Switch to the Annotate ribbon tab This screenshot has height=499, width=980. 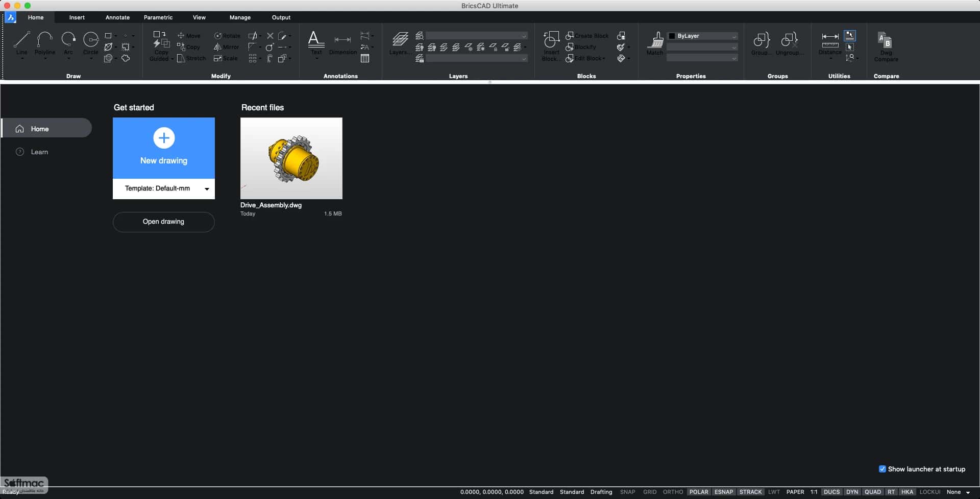pyautogui.click(x=117, y=17)
